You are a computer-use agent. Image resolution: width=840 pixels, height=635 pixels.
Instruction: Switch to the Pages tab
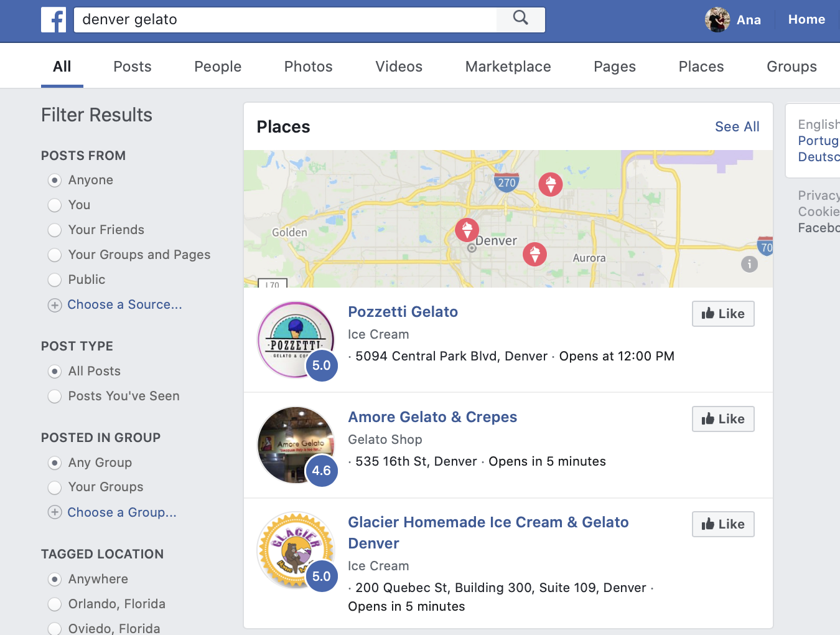(615, 67)
